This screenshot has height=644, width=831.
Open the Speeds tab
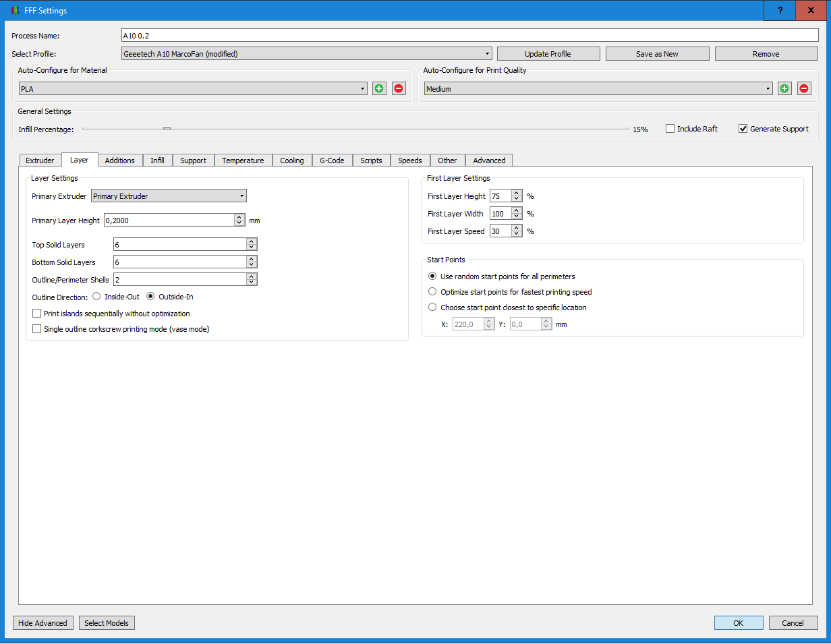[410, 160]
